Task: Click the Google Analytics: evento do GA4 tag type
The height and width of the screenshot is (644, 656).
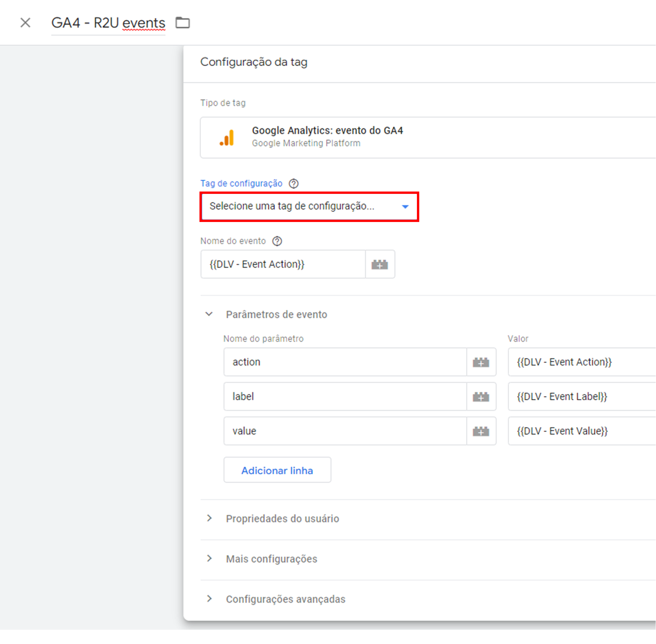Action: (428, 138)
